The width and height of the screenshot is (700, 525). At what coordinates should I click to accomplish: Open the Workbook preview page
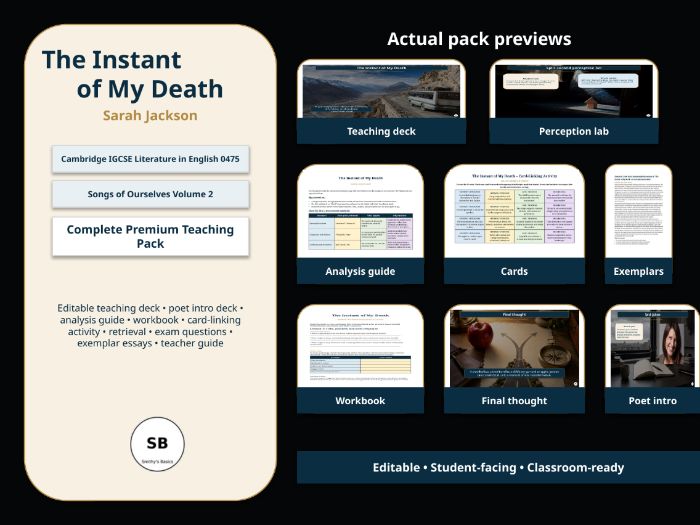[x=360, y=347]
